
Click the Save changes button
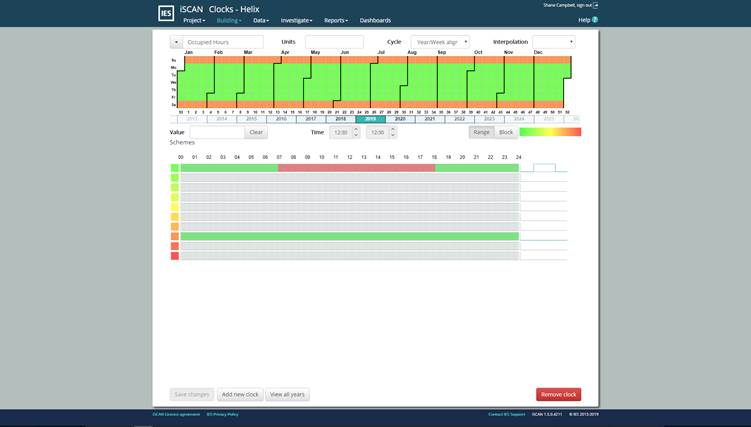tap(192, 394)
